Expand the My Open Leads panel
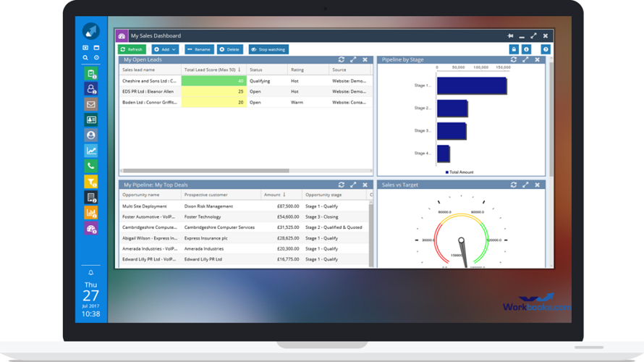 click(x=353, y=59)
